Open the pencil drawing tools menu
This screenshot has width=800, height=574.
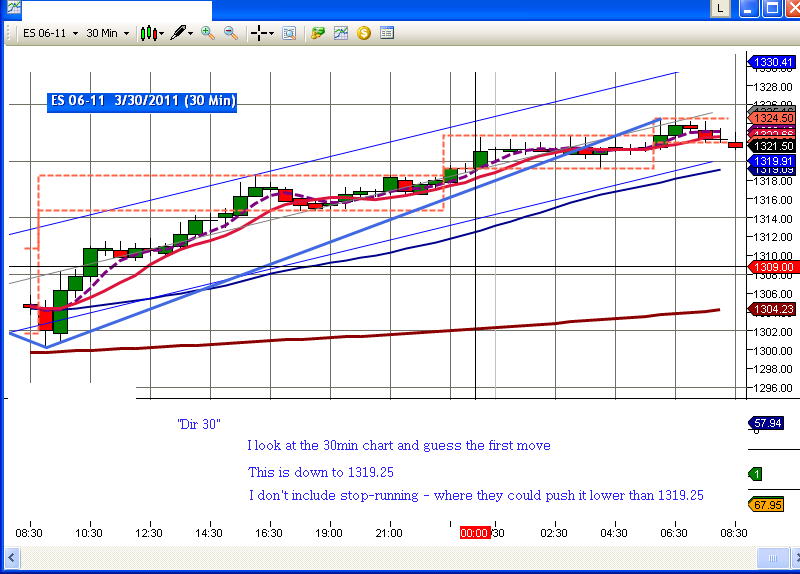181,33
